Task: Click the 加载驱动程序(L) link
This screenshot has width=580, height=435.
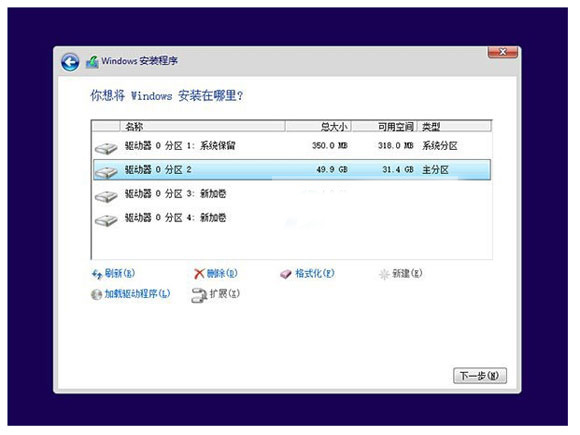Action: [137, 294]
